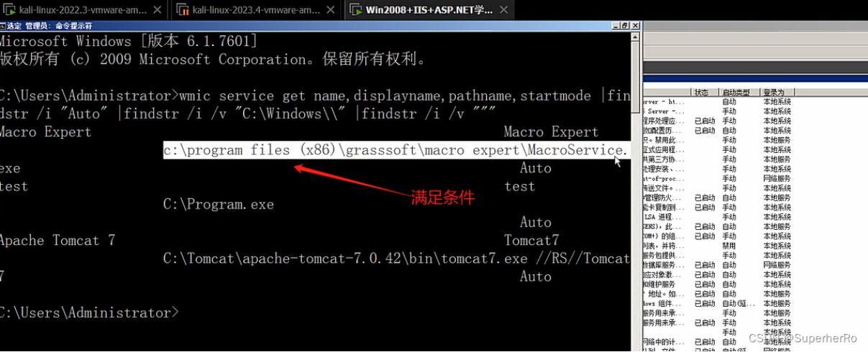The height and width of the screenshot is (352, 868).
Task: Switch to the kali-linux-2022.3-vmware tab
Action: [x=83, y=9]
